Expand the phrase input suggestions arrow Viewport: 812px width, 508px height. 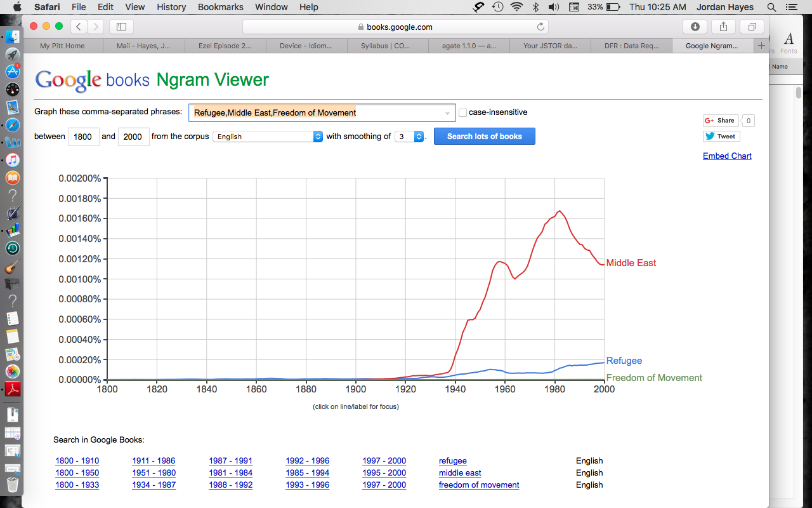(x=447, y=113)
